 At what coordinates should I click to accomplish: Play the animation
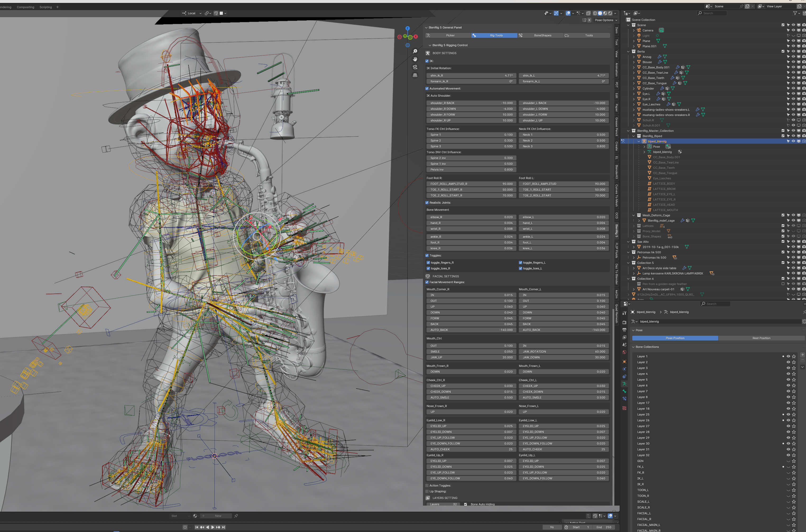click(213, 527)
